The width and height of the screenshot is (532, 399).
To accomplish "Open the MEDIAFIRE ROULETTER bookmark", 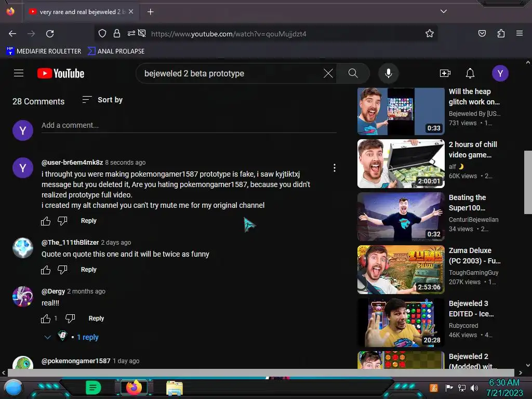I will [x=44, y=51].
